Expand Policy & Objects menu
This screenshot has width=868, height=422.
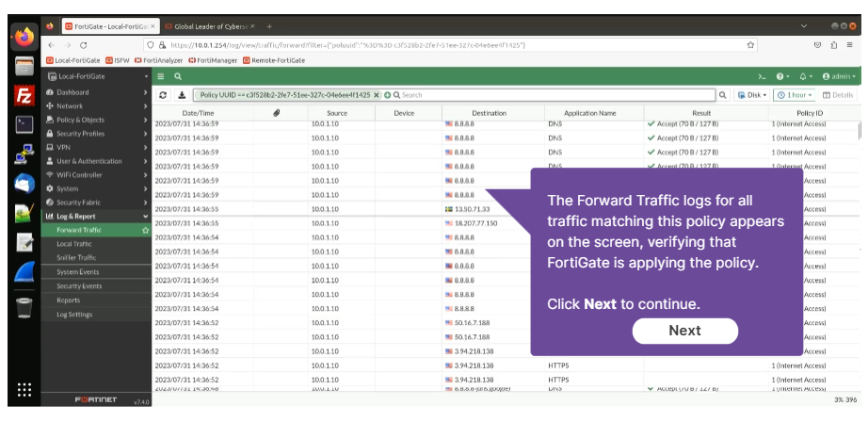[96, 121]
